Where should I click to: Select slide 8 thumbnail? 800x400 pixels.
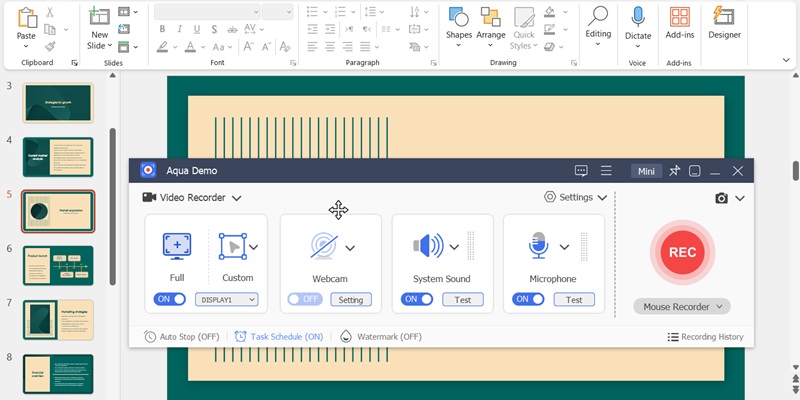point(58,373)
